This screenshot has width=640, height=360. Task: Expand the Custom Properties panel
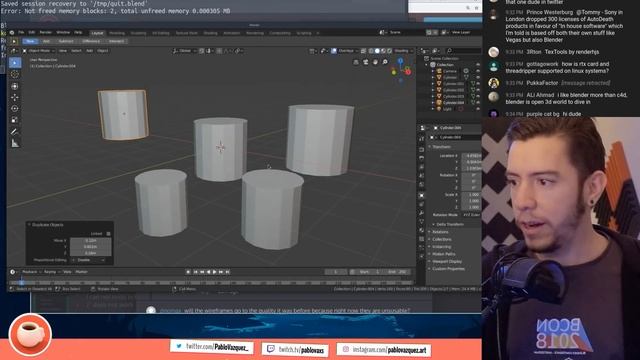(x=448, y=269)
